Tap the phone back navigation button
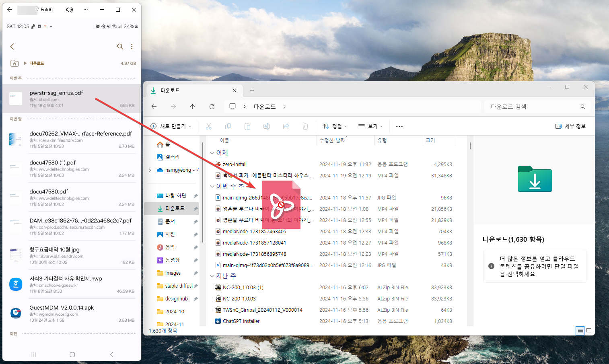The height and width of the screenshot is (364, 609). (112, 355)
